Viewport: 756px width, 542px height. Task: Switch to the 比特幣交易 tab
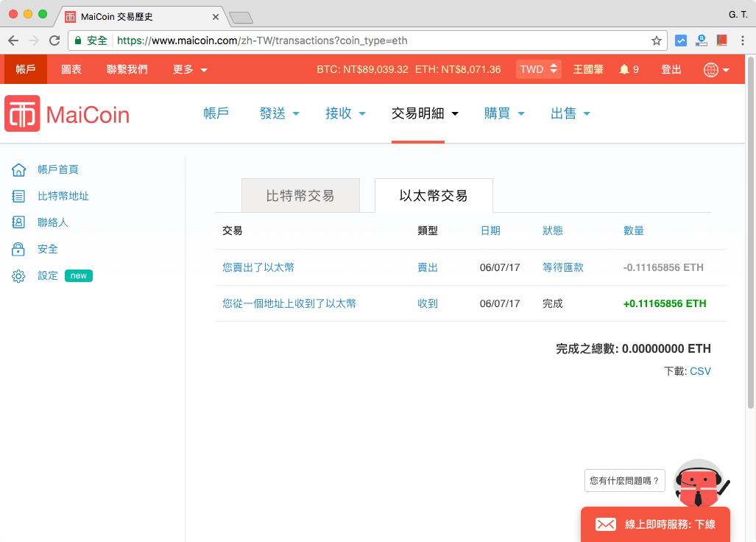300,195
